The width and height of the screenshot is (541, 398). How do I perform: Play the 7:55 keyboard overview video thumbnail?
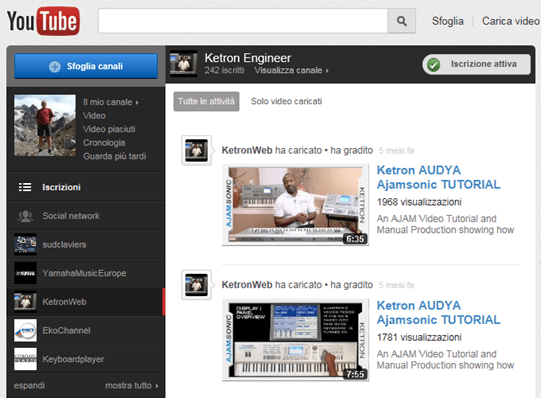point(296,340)
